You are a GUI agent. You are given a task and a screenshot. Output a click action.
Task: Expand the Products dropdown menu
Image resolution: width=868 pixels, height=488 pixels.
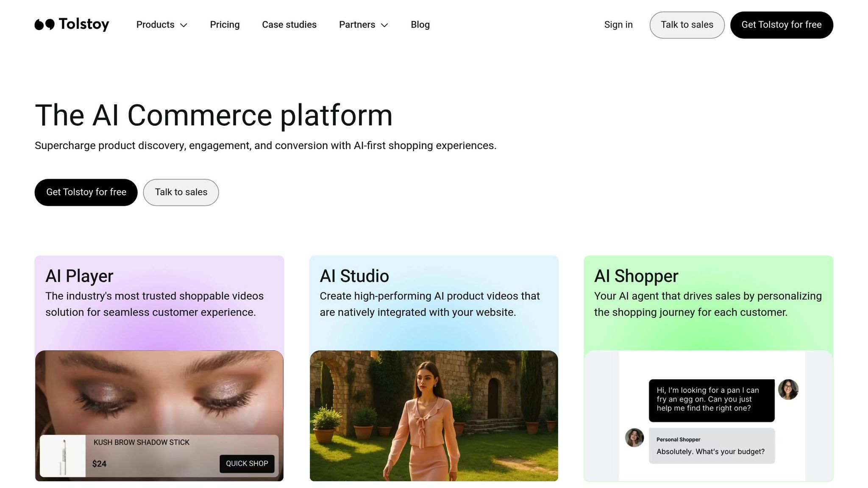(161, 25)
